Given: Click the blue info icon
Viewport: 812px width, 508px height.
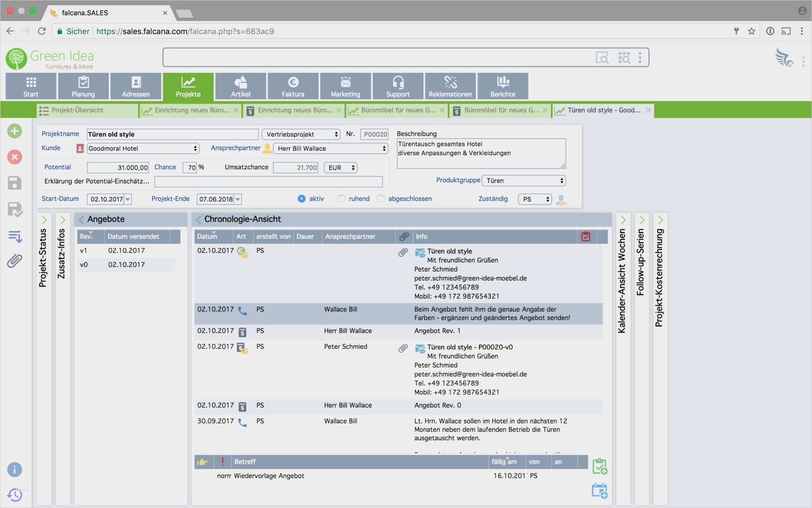Looking at the screenshot, I should click(15, 470).
